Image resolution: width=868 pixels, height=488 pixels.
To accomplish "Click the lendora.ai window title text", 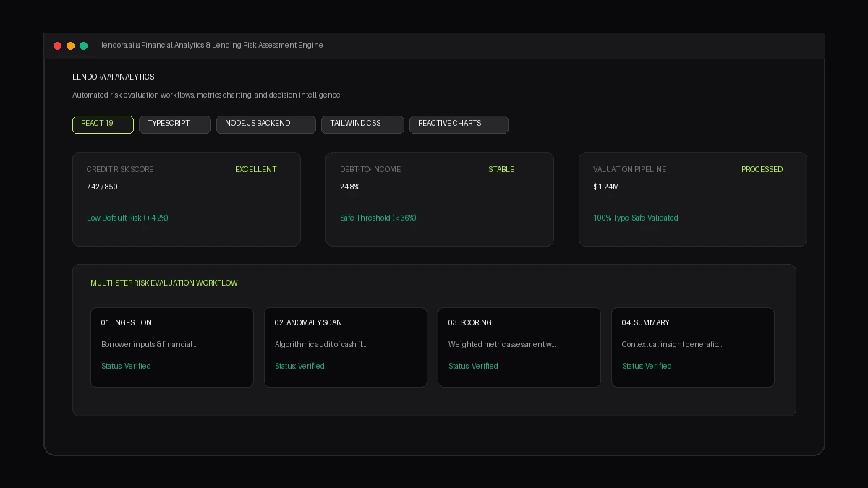I will 212,45.
